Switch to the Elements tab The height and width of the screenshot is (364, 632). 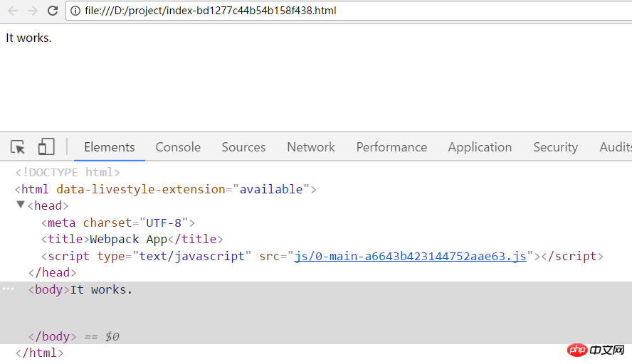click(109, 147)
